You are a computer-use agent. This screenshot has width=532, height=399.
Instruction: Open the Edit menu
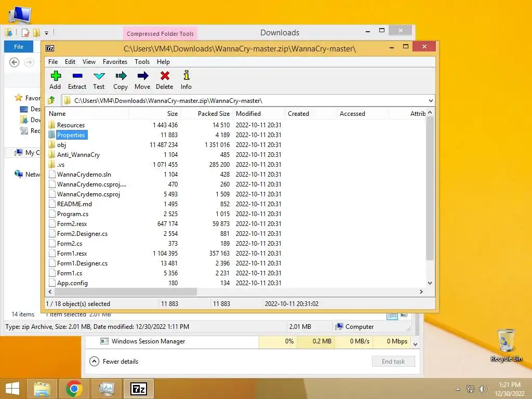coord(70,62)
